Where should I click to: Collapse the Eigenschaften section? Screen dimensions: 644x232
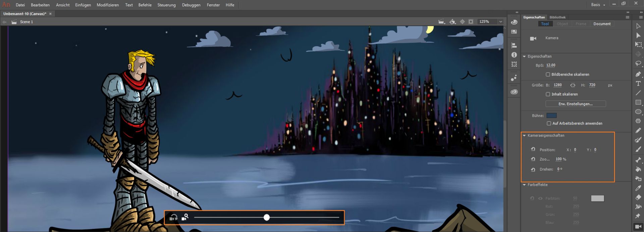click(524, 56)
